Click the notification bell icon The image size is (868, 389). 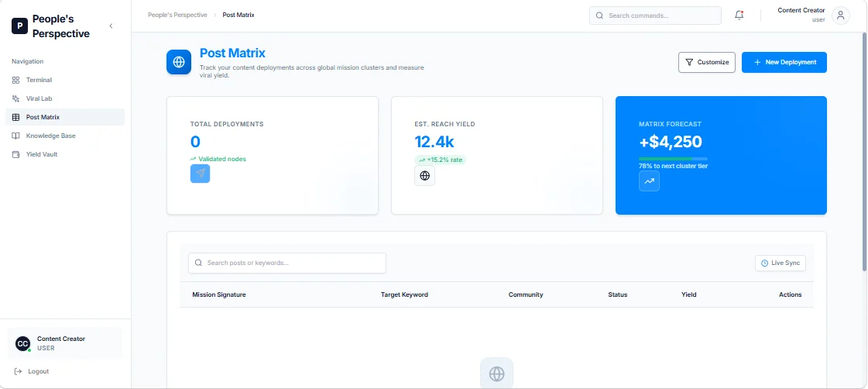739,15
